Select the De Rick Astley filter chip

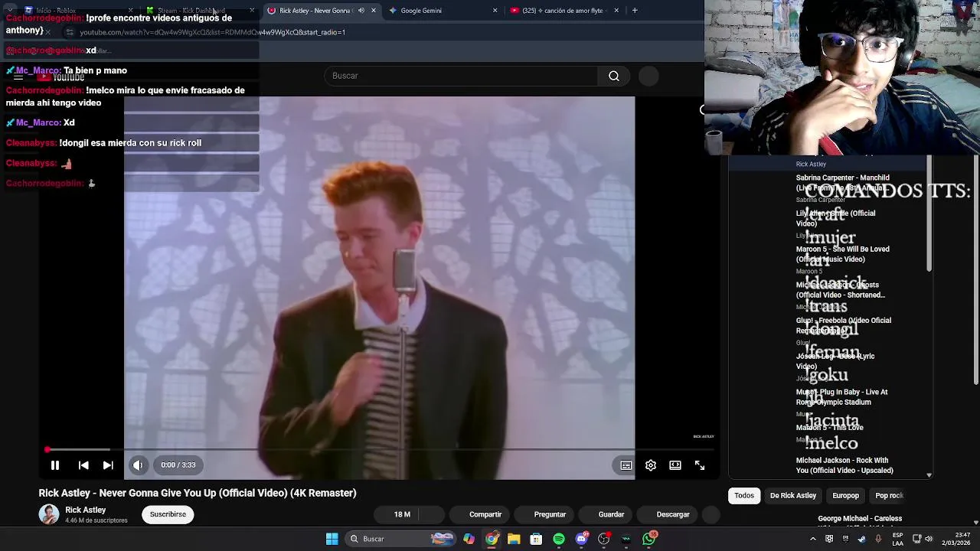click(793, 496)
